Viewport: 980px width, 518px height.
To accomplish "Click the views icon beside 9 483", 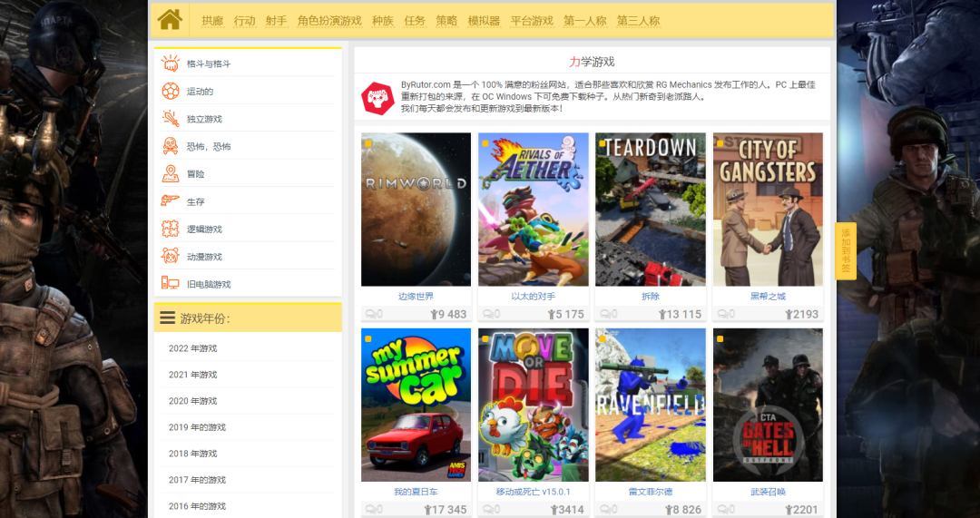I will [434, 314].
